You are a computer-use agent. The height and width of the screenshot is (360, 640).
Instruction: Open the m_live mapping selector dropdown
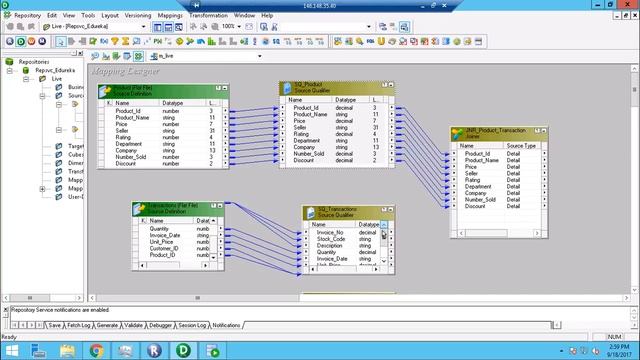(260, 56)
